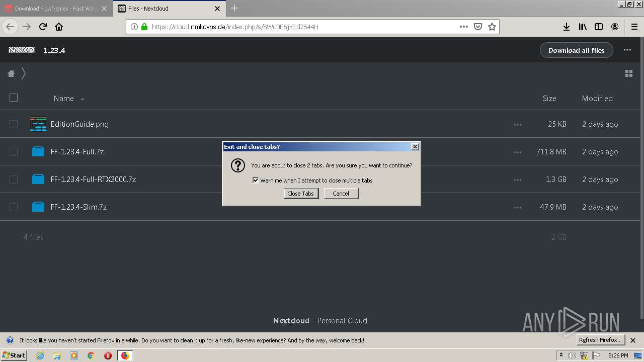The width and height of the screenshot is (644, 362).
Task: Open actions menu for FF-1.23.4-Full.7z
Action: click(518, 152)
